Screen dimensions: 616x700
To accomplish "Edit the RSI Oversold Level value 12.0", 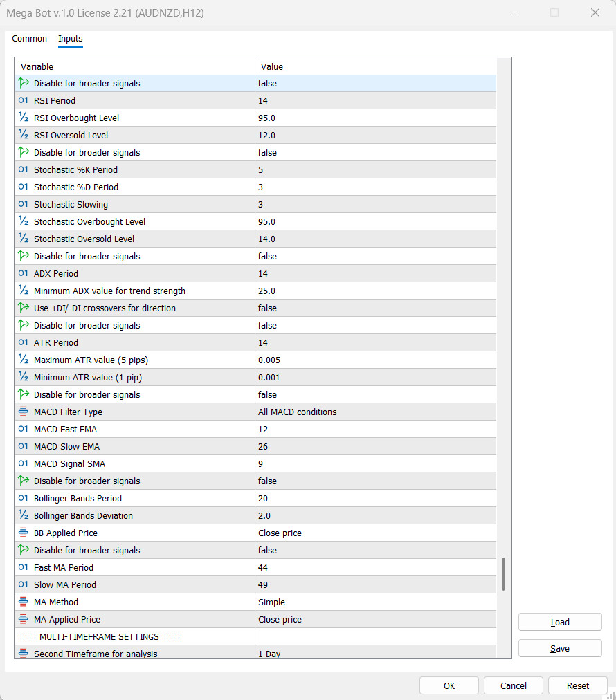I will coord(376,136).
